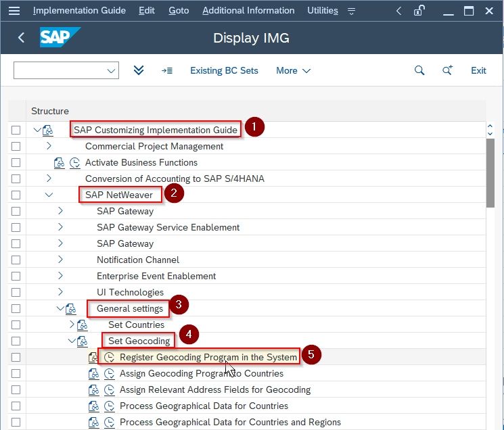Viewport: 504px width, 430px height.
Task: Select the Enterprise Event Enablement entry
Action: coord(156,276)
